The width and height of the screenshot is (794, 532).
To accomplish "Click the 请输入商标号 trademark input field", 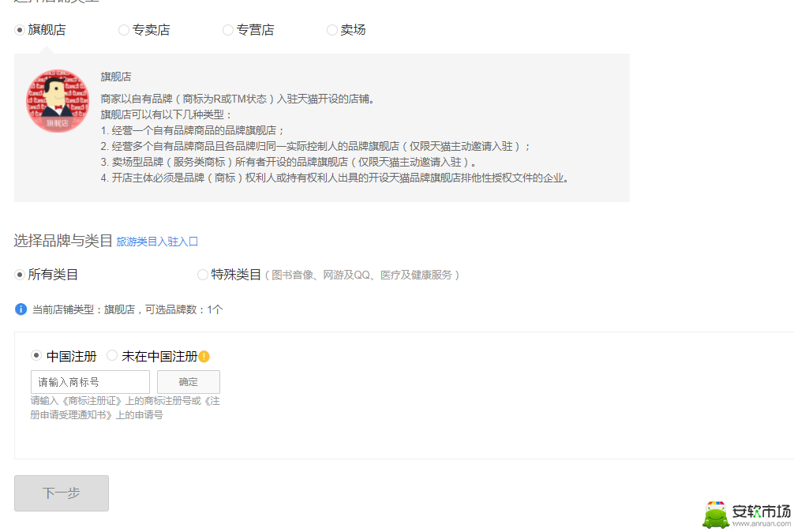I will (90, 382).
